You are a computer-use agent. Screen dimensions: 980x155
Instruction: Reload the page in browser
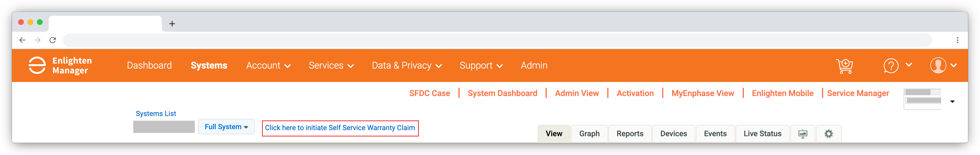coord(53,40)
